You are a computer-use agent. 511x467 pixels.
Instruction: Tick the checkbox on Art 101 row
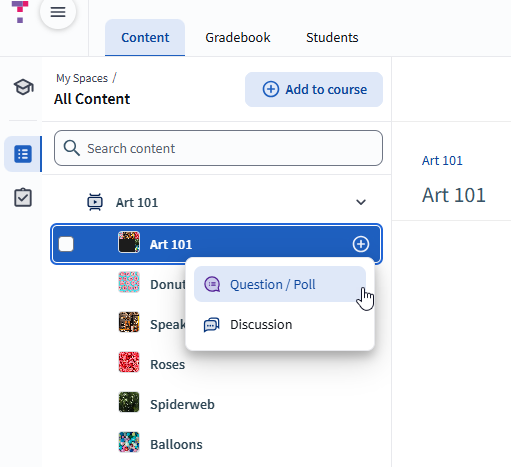(66, 244)
